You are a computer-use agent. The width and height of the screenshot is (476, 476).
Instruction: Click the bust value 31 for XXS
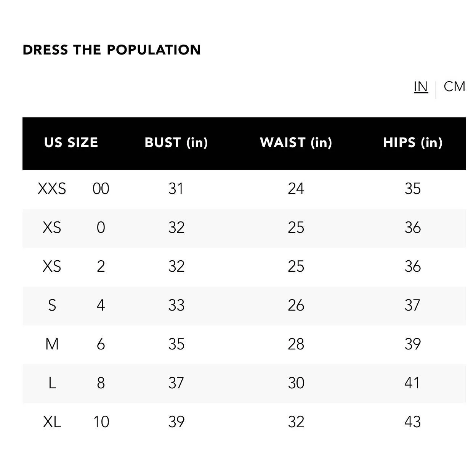(x=176, y=189)
